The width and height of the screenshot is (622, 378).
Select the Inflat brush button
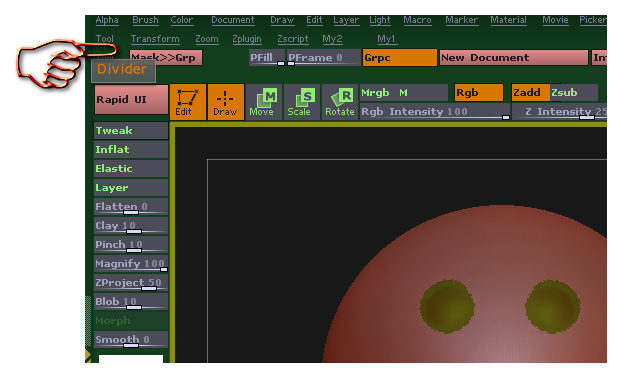coord(131,150)
